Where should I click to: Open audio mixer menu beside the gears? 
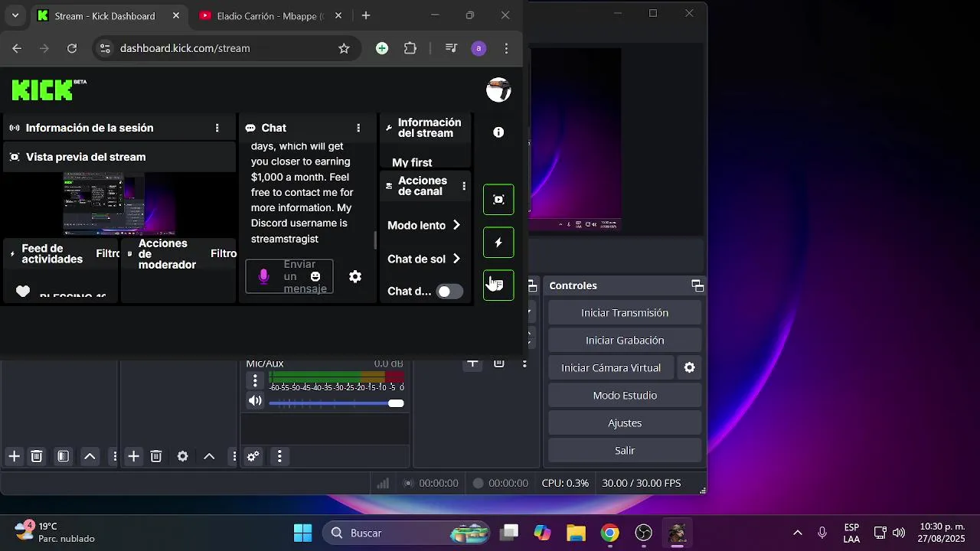click(279, 457)
